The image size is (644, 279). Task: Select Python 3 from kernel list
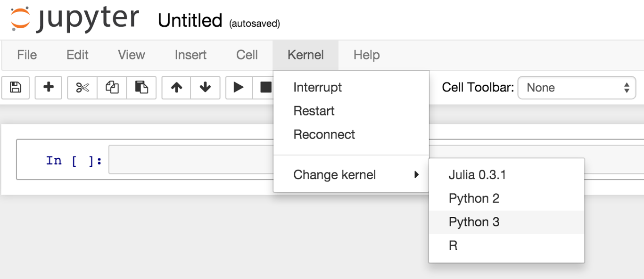coord(474,222)
